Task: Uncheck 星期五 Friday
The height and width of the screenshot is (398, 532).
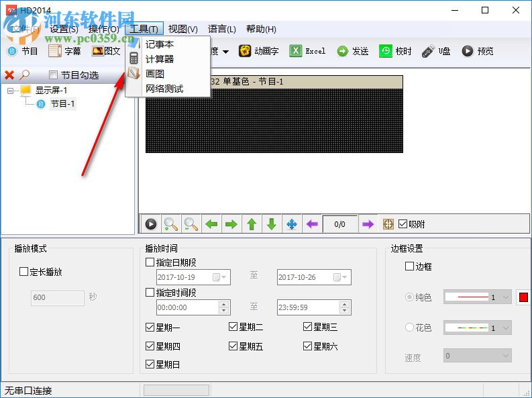Action: [233, 346]
